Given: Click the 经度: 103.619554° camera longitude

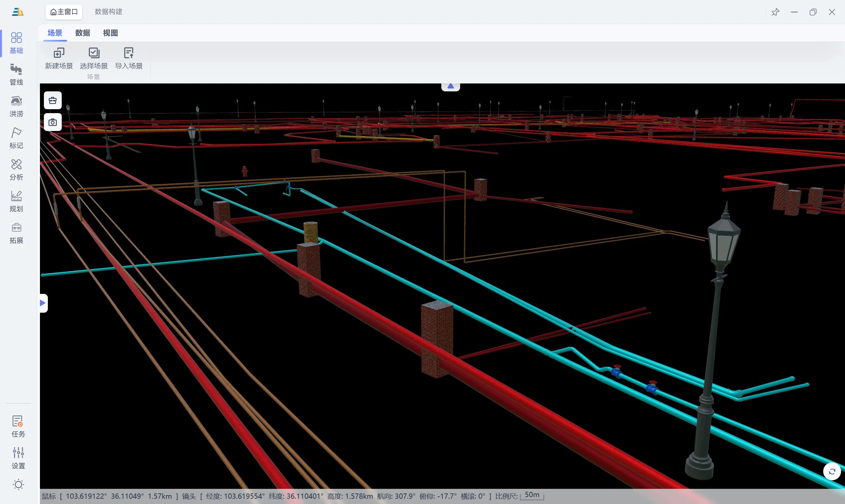Looking at the screenshot, I should (235, 496).
